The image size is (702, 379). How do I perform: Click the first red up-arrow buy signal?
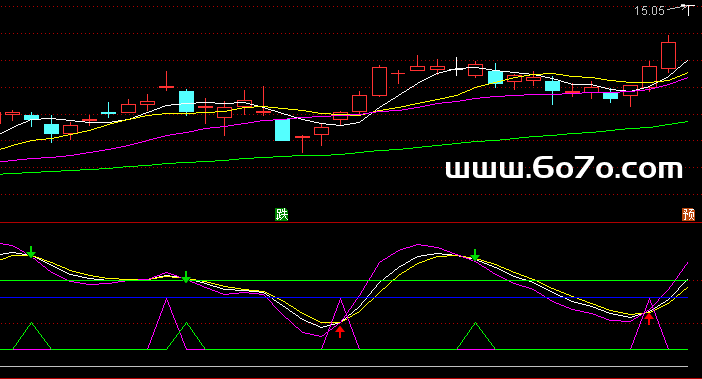340,332
